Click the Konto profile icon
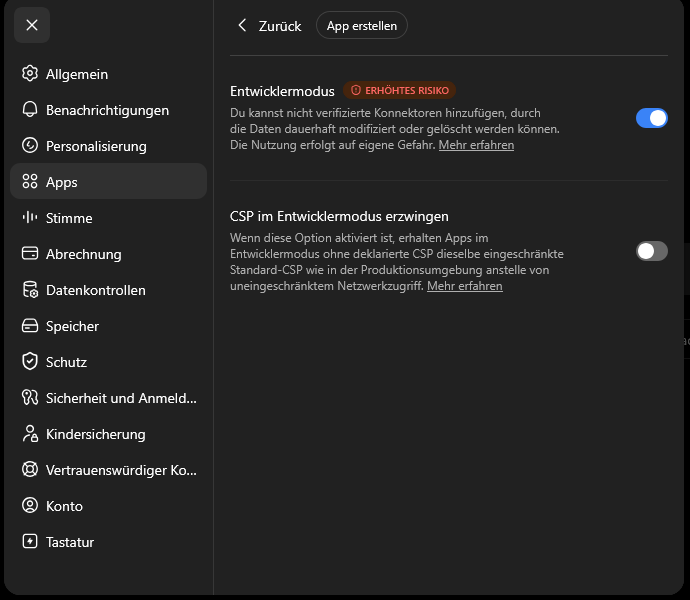This screenshot has width=690, height=600. tap(30, 505)
